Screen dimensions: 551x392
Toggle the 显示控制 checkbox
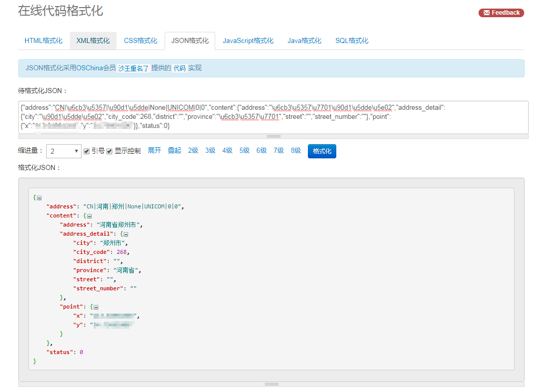(109, 151)
